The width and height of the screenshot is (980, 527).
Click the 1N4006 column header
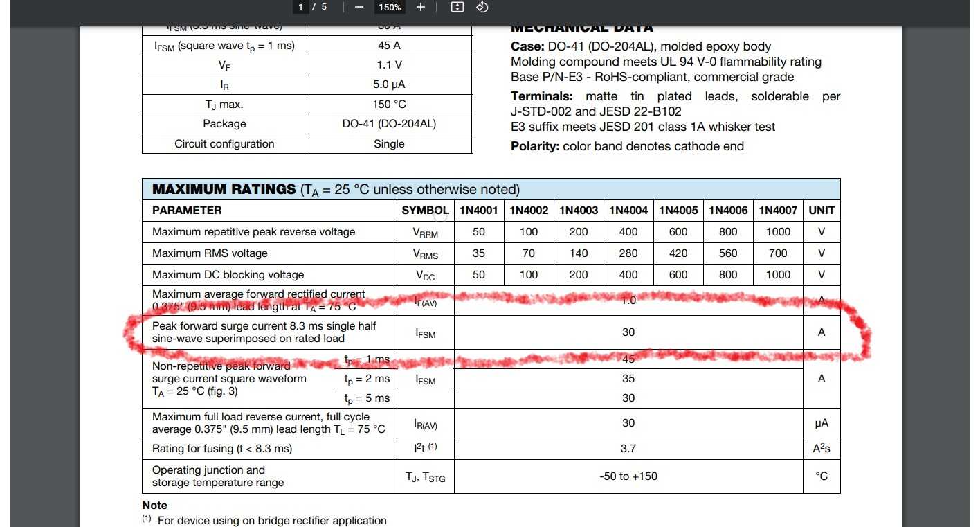[x=728, y=210]
